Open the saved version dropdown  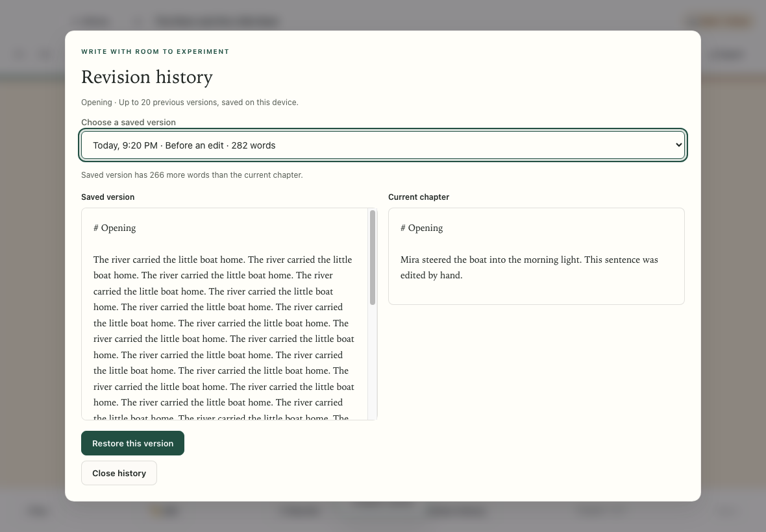point(383,145)
